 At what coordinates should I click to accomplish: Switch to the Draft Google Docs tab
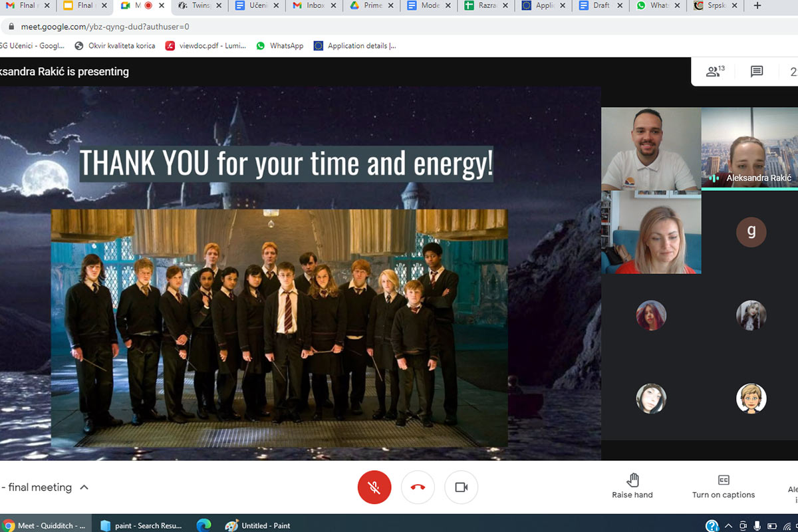click(x=601, y=6)
